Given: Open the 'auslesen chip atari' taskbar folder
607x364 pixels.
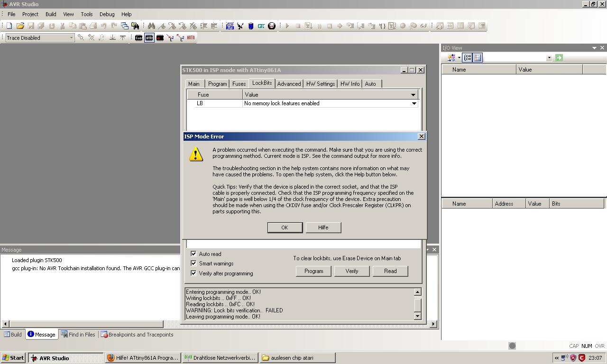Looking at the screenshot, I should [x=297, y=358].
